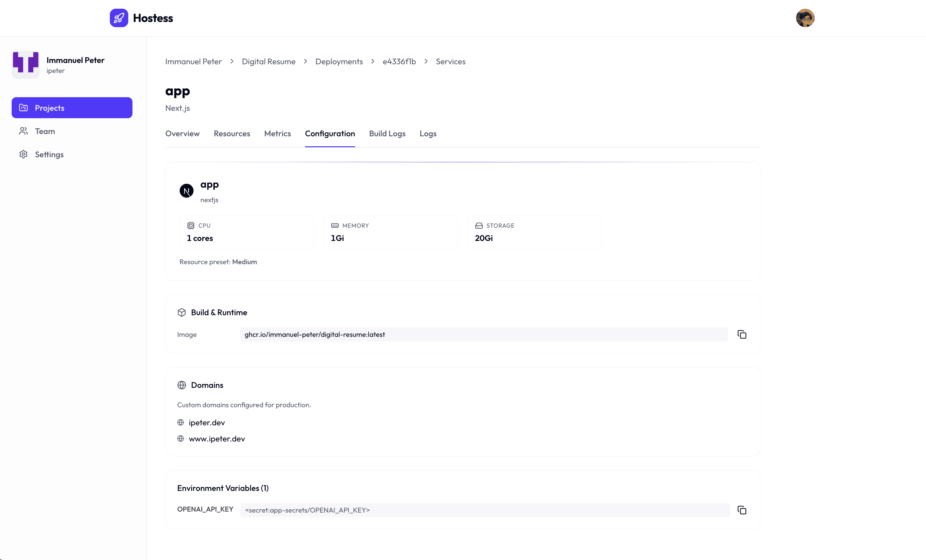Open Projects in the sidebar

pyautogui.click(x=72, y=108)
